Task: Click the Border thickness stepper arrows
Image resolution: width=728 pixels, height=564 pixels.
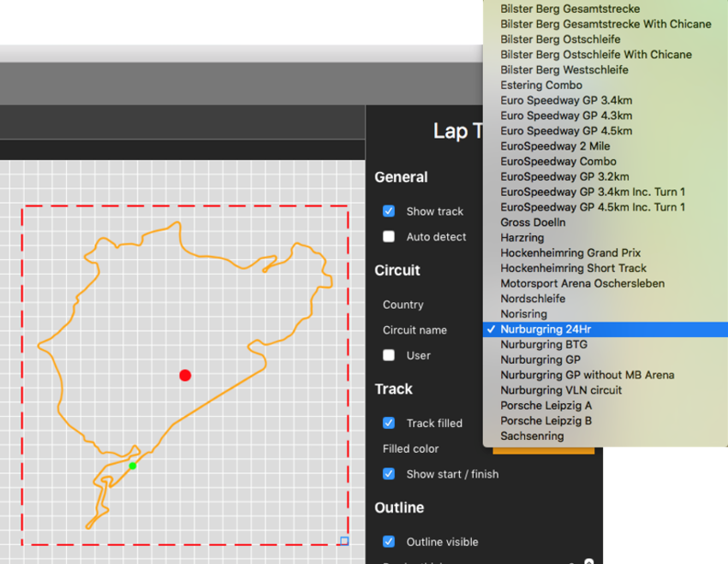Action: (588, 561)
